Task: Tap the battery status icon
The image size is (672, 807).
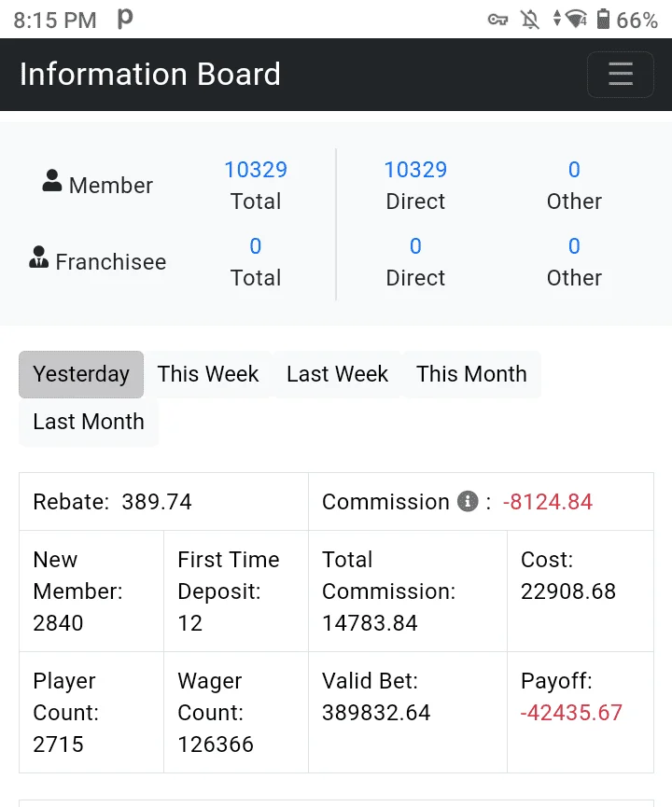Action: tap(603, 20)
